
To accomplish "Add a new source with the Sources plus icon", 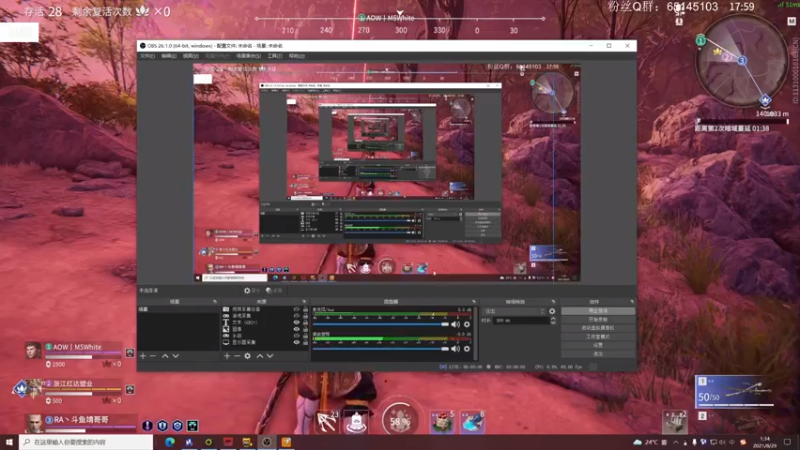I will pos(227,356).
